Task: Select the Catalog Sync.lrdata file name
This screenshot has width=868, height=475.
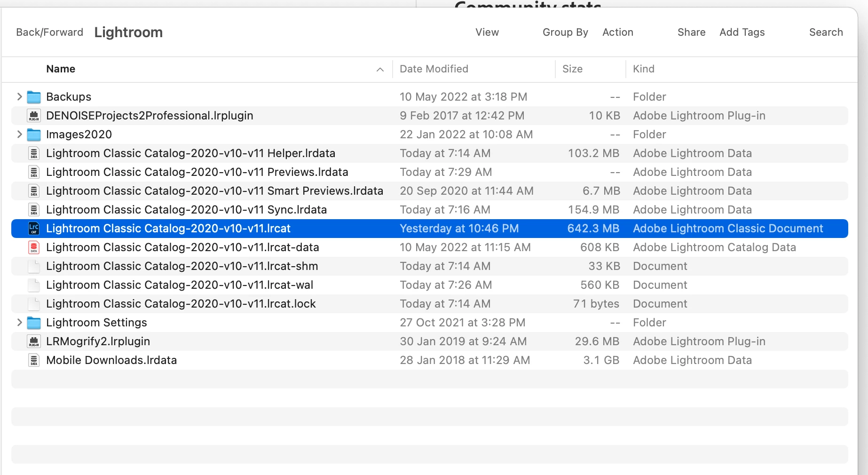Action: [186, 210]
